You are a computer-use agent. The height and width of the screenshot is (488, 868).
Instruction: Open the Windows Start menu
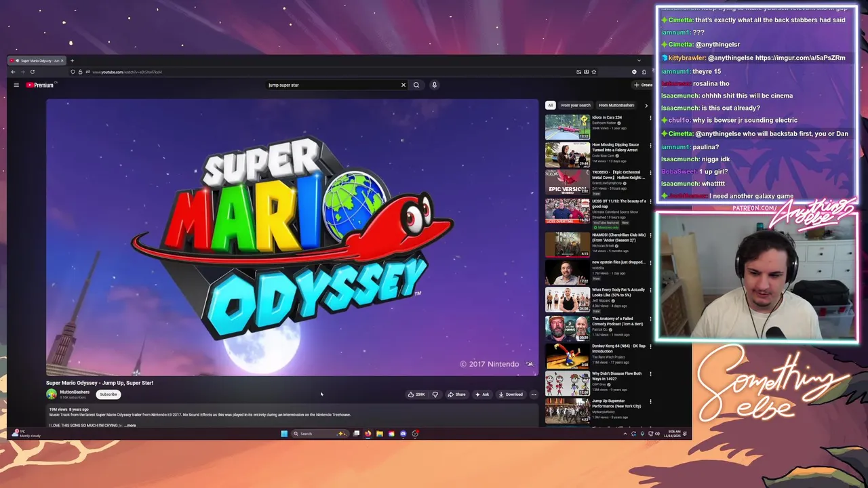284,434
